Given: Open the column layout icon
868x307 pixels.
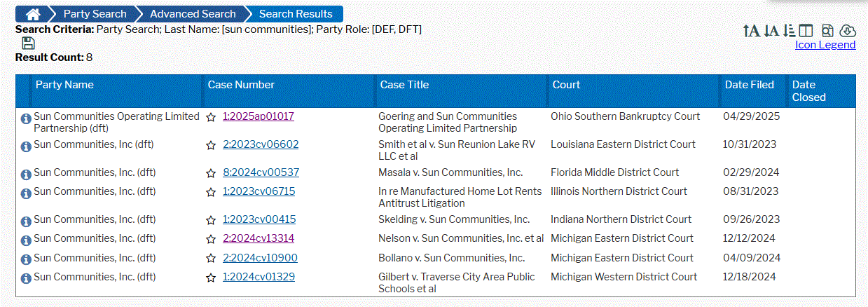Looking at the screenshot, I should 806,31.
